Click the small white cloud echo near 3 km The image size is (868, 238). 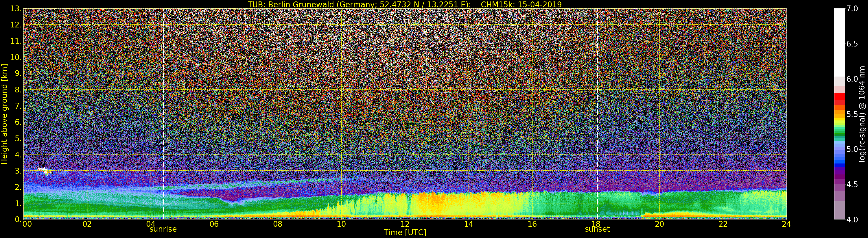tap(45, 171)
